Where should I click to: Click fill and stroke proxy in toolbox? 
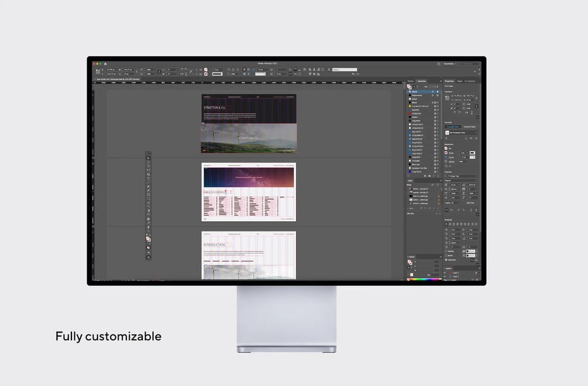(148, 238)
